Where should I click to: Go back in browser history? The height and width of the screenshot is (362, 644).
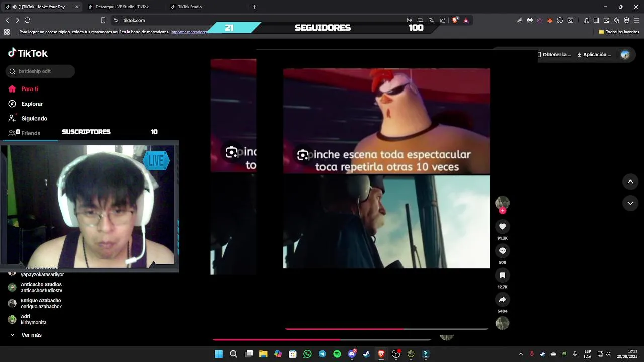[x=7, y=20]
